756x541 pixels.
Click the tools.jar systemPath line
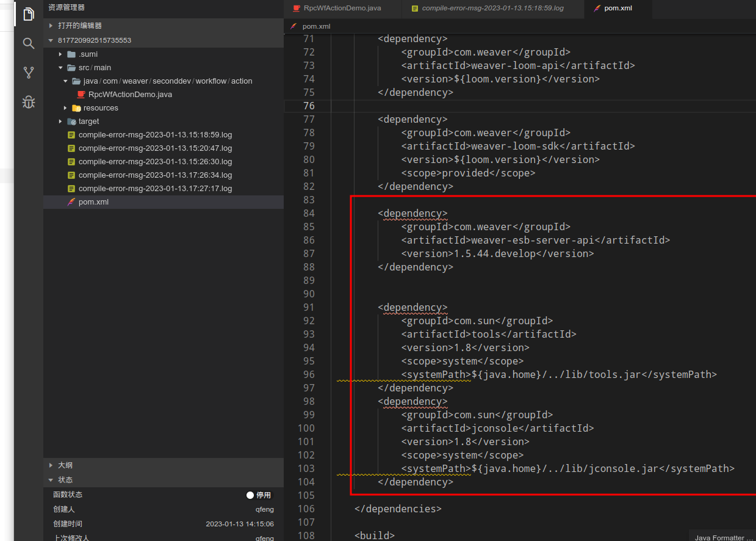coord(559,374)
